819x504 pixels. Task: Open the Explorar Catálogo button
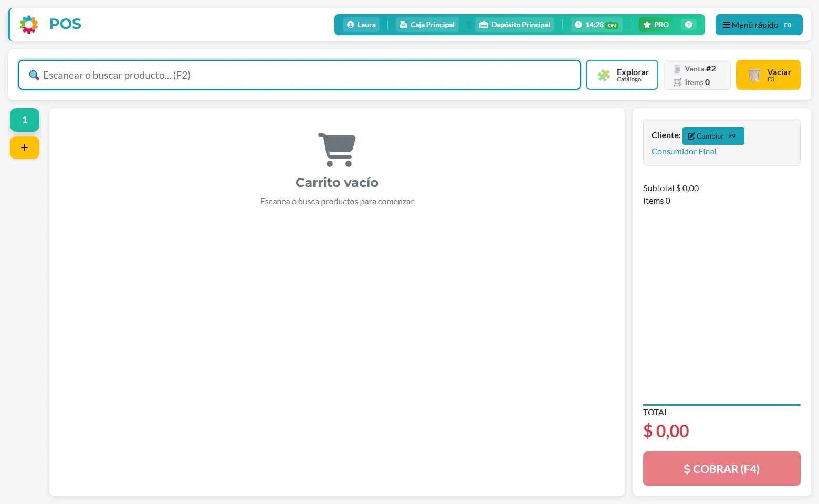622,75
